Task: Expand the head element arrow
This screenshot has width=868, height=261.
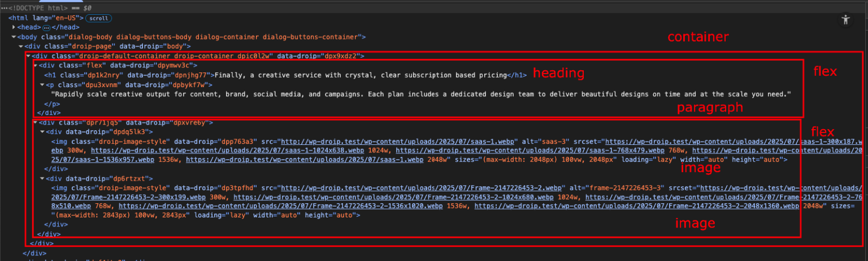Action: (x=14, y=27)
